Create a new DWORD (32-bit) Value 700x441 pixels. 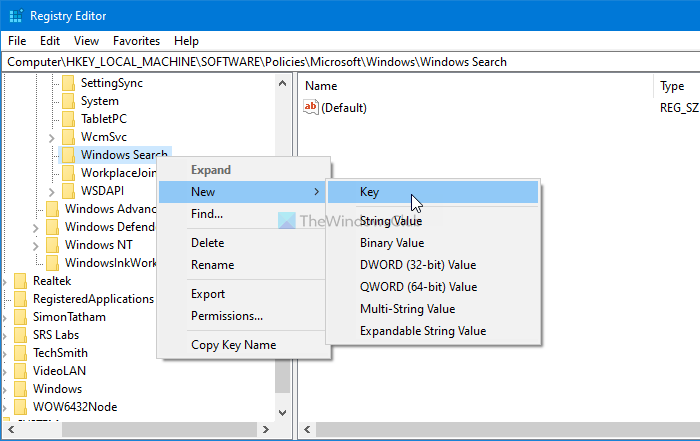[x=433, y=265]
